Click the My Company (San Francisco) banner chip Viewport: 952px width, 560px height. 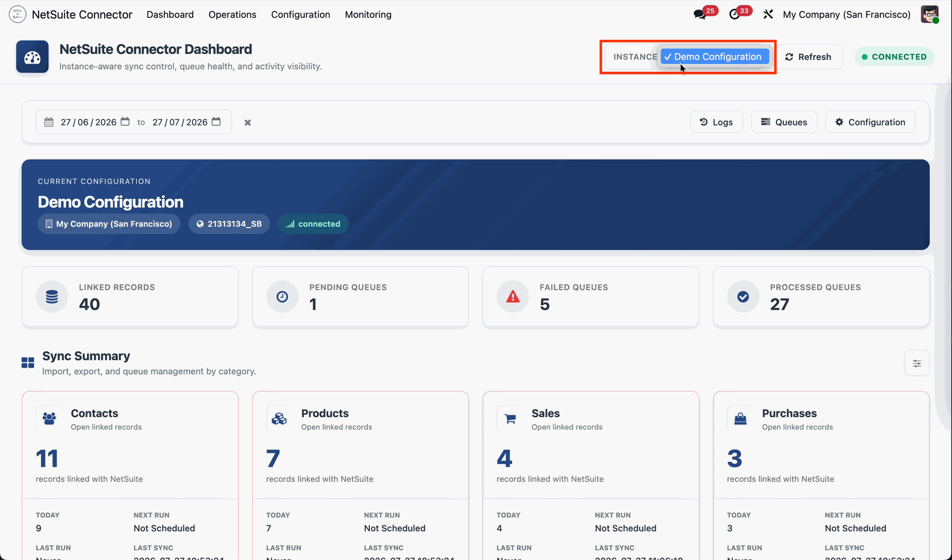pyautogui.click(x=109, y=224)
